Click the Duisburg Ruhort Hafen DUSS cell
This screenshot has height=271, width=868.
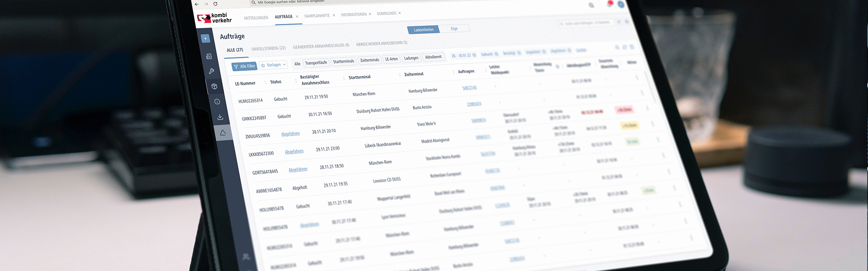(378, 110)
